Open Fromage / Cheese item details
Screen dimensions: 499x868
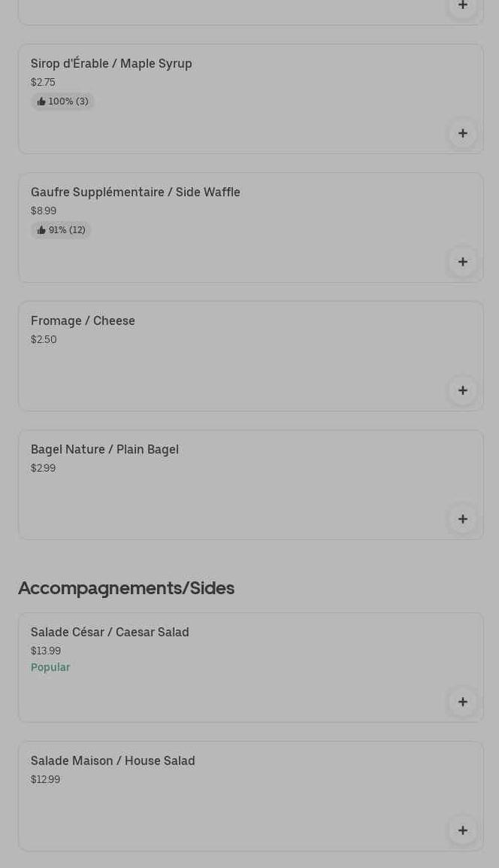83,321
